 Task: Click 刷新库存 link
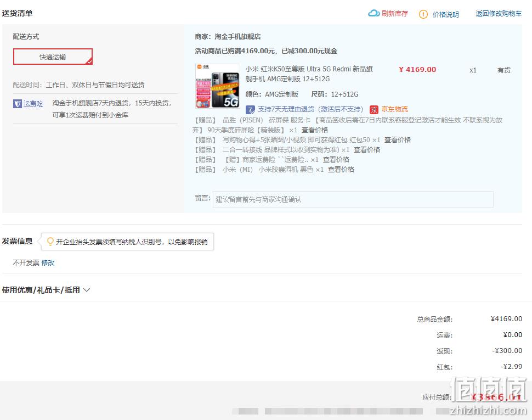pyautogui.click(x=394, y=13)
